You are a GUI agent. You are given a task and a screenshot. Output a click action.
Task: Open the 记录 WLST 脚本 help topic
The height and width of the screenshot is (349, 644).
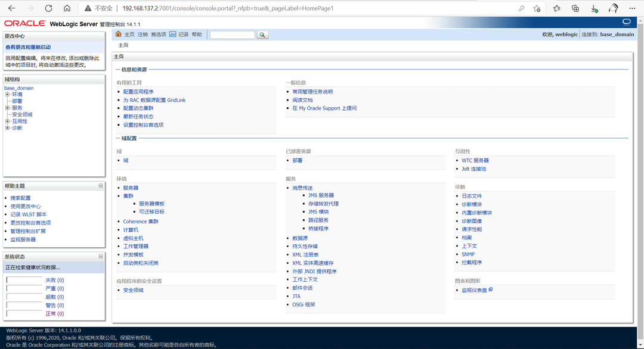tap(29, 214)
